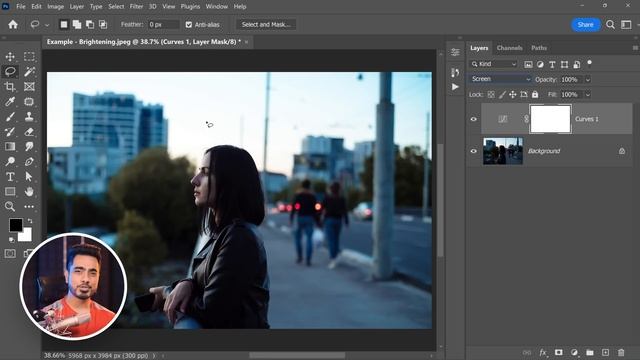
Task: Select the Path Selection arrow tool
Action: (x=29, y=177)
